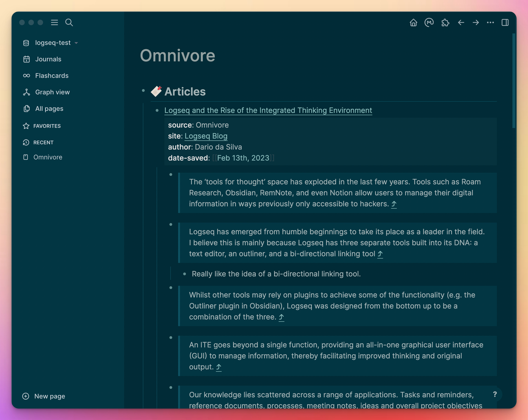Image resolution: width=528 pixels, height=420 pixels.
Task: Open the Omnivore sync icon in toolbar
Action: tap(429, 22)
